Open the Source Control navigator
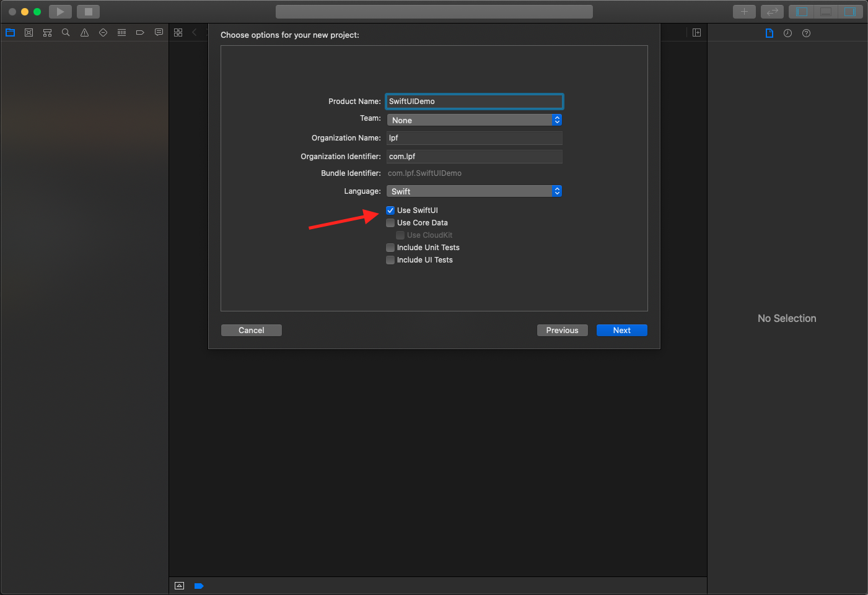The width and height of the screenshot is (868, 595). click(x=28, y=33)
